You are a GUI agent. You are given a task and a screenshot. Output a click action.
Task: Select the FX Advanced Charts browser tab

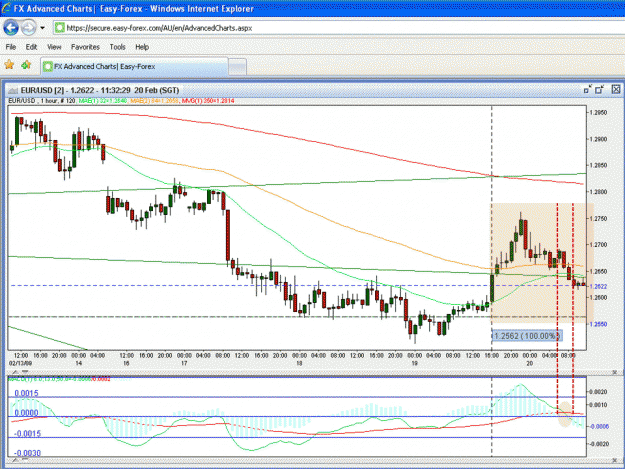(x=134, y=67)
